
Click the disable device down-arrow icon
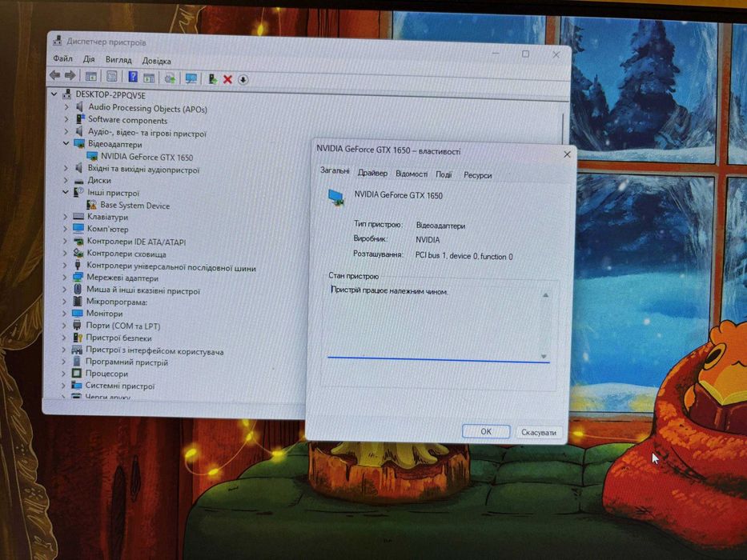243,79
